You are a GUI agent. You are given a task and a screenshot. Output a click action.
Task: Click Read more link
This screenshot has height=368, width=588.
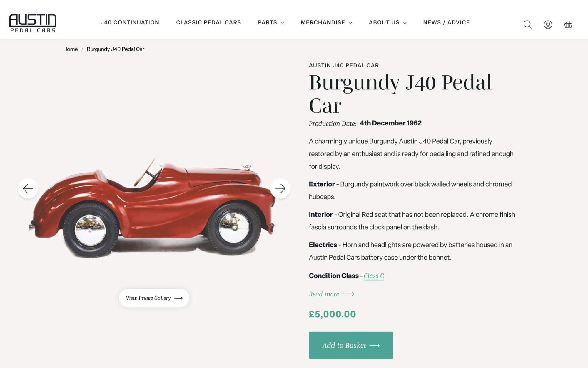[331, 294]
